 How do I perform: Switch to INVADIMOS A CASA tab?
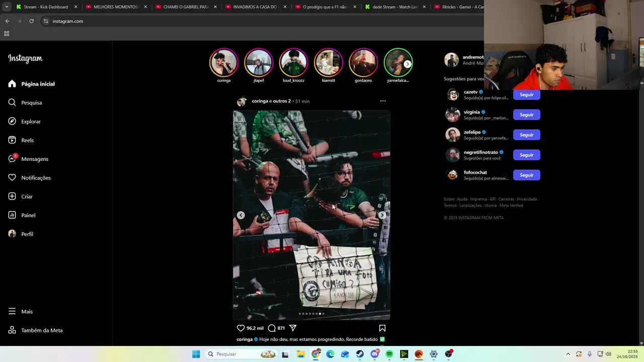(256, 7)
